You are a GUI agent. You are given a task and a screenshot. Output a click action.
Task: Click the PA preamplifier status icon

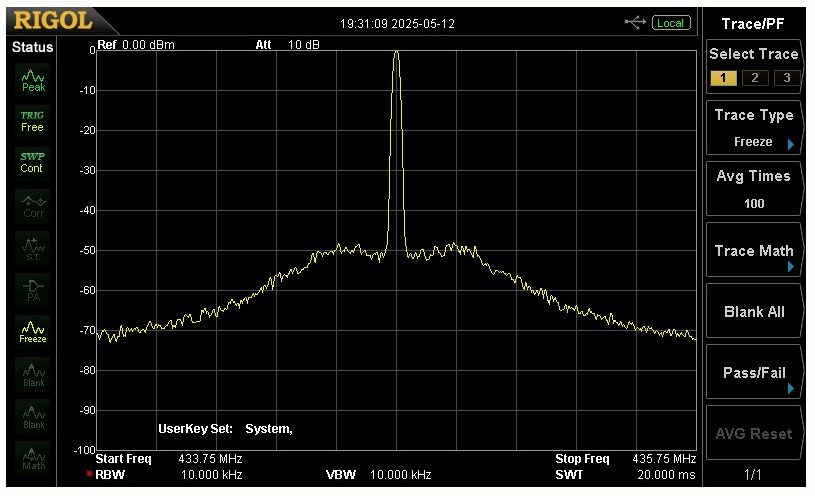coord(33,290)
